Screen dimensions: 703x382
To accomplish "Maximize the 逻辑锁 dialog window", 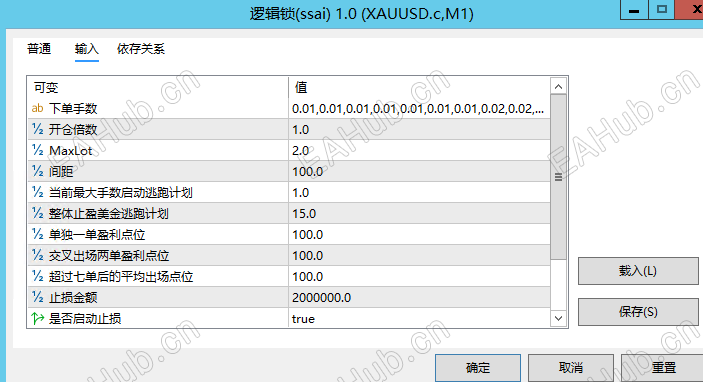I will [x=661, y=10].
